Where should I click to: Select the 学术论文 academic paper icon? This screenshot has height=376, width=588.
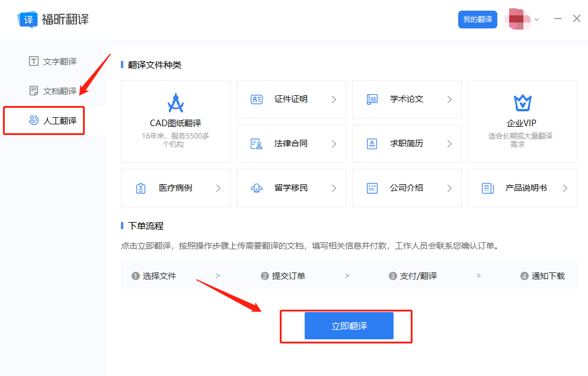[372, 99]
